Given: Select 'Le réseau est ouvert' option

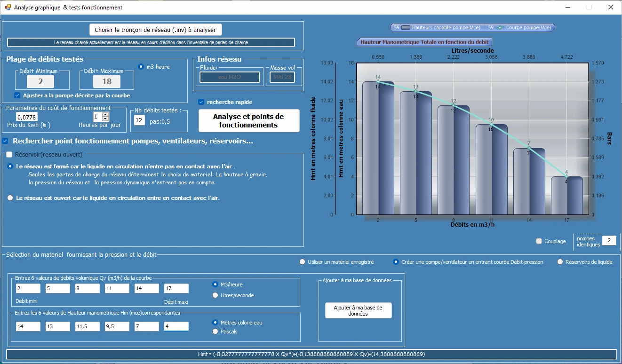Looking at the screenshot, I should tap(10, 198).
